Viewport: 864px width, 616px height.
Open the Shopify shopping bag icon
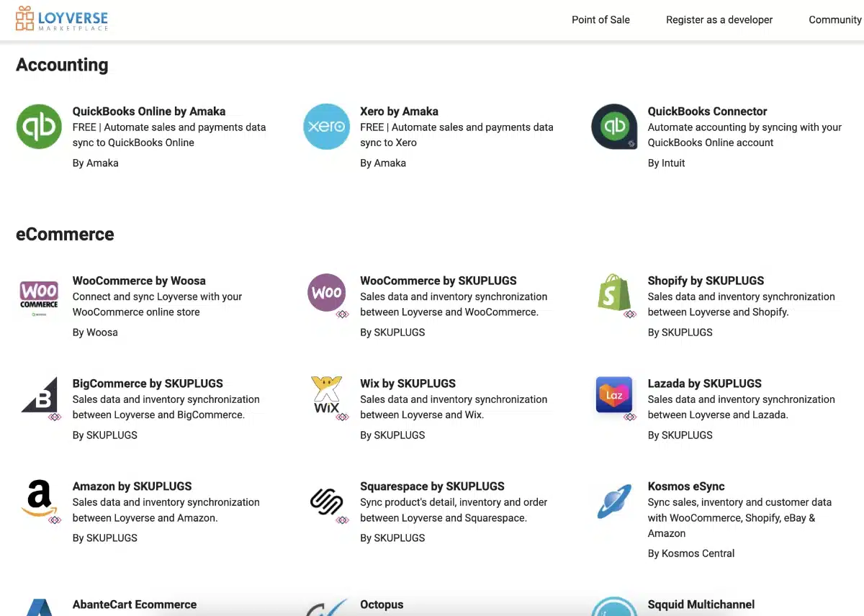[x=614, y=294]
